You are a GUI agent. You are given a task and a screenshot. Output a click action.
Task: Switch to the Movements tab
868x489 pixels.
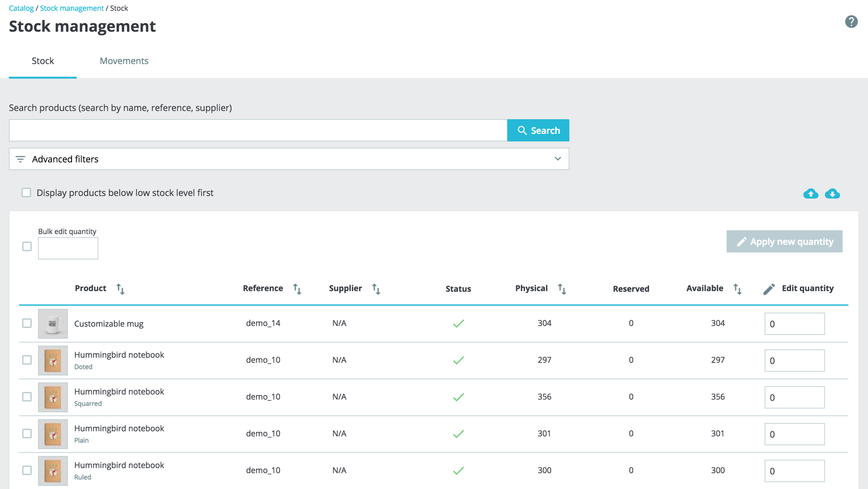pos(124,61)
